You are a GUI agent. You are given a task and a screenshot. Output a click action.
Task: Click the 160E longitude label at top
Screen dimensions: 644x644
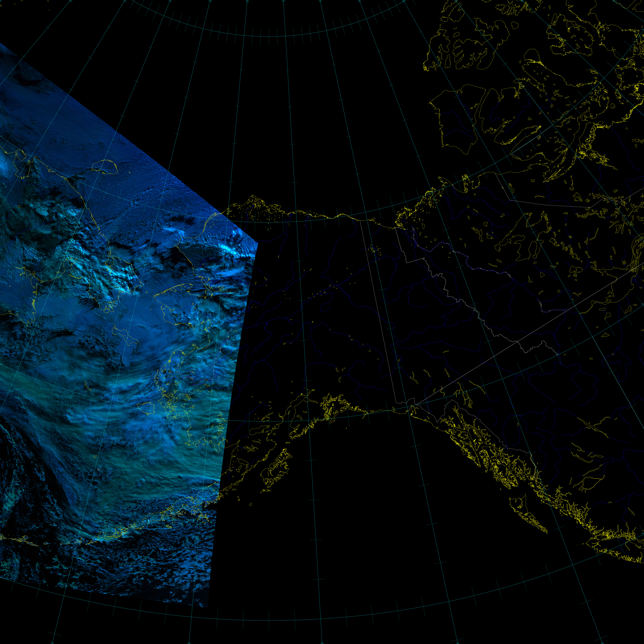pos(70,1)
